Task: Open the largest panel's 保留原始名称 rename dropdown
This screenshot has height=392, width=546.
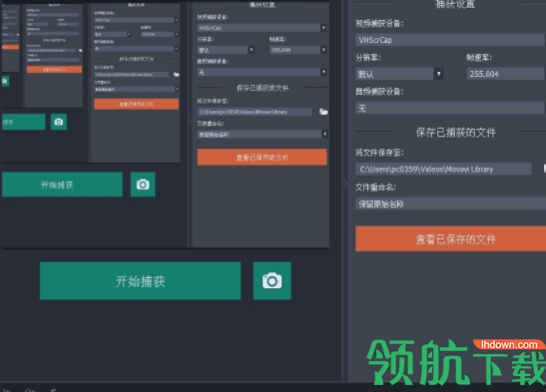Action: point(450,203)
